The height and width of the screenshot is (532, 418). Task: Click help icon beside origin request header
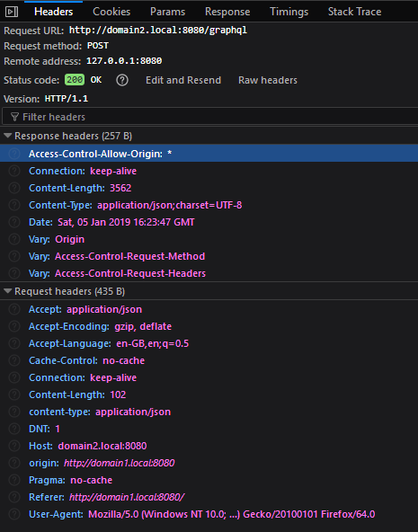pyautogui.click(x=14, y=463)
